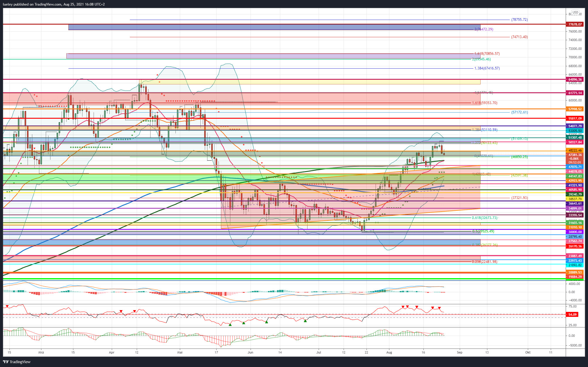588x367 pixels.
Task: Click the Okt label on time axis
Action: (528, 352)
